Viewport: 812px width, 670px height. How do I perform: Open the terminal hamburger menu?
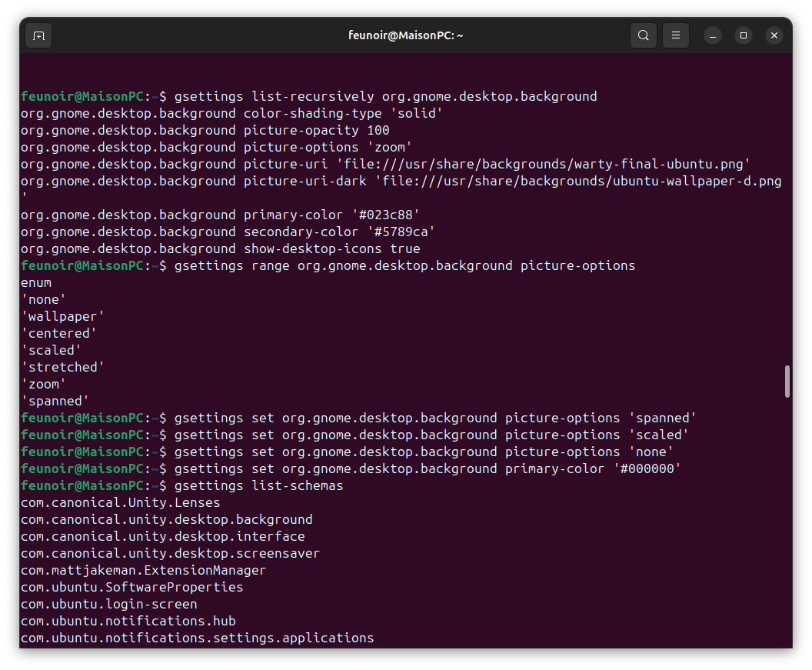tap(676, 35)
